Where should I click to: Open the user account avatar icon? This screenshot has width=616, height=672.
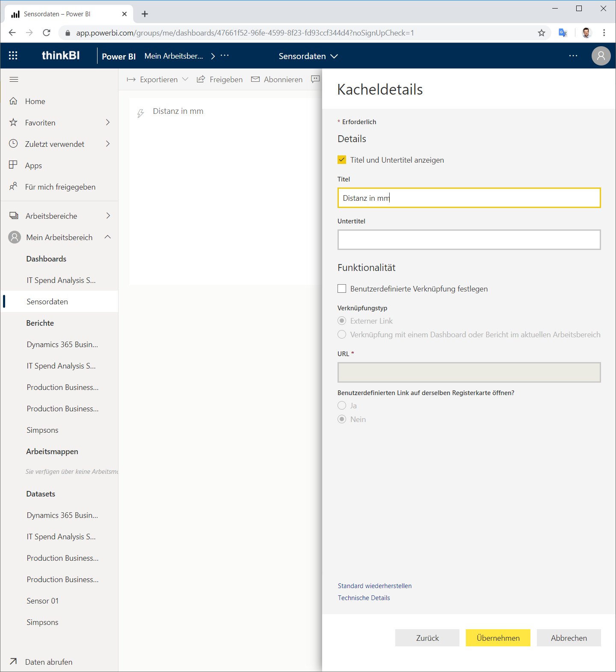pos(601,56)
